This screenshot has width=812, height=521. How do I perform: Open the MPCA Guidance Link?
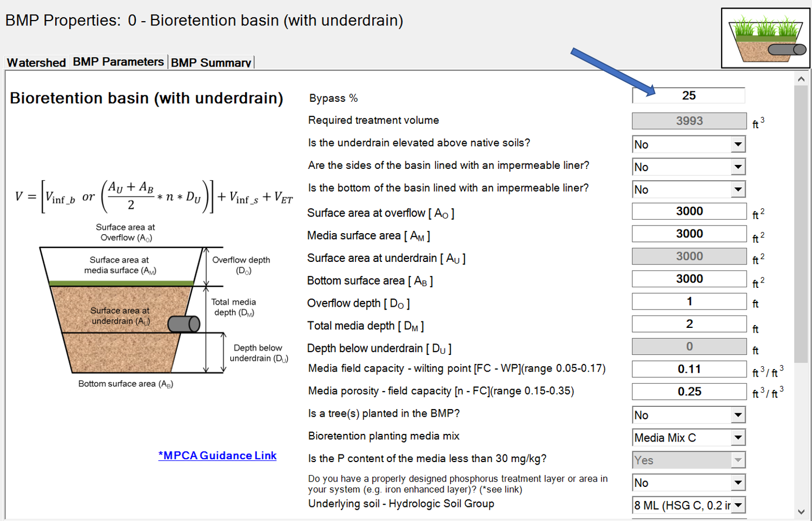[x=217, y=456]
